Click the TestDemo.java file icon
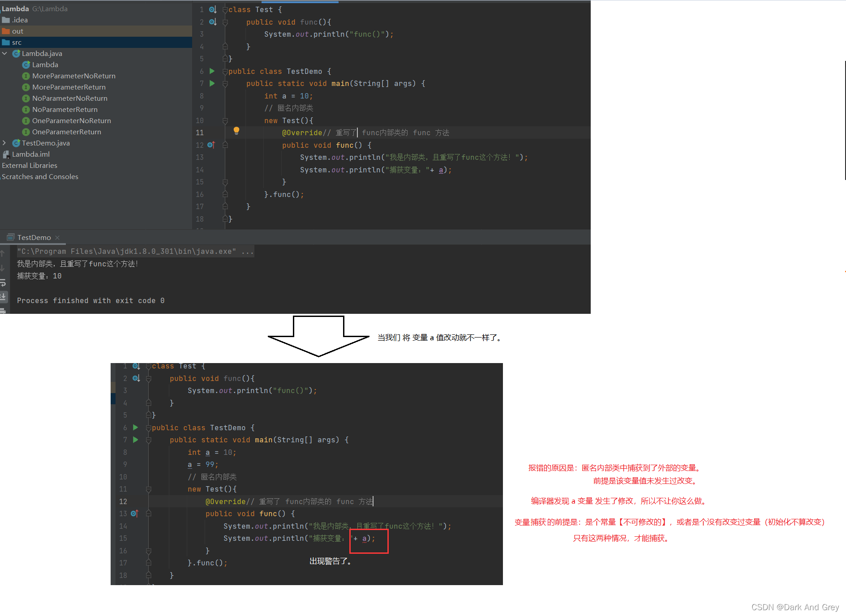This screenshot has width=846, height=616. coord(16,143)
